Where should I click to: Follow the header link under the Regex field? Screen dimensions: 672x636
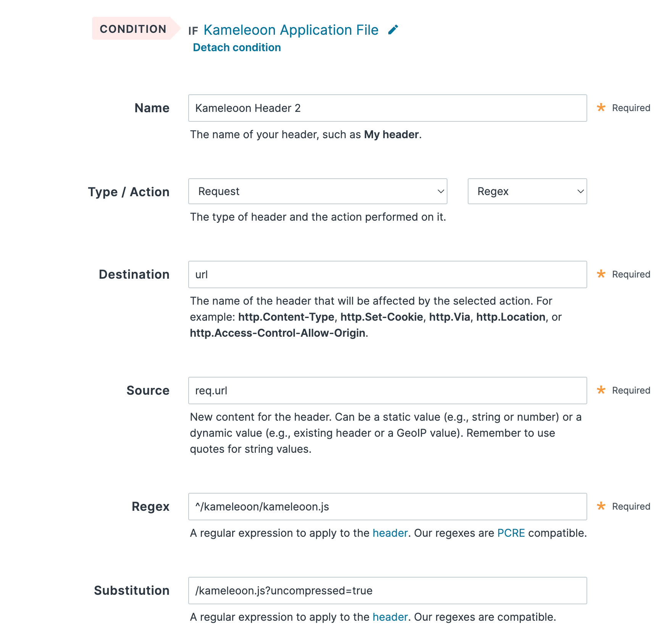pos(390,533)
